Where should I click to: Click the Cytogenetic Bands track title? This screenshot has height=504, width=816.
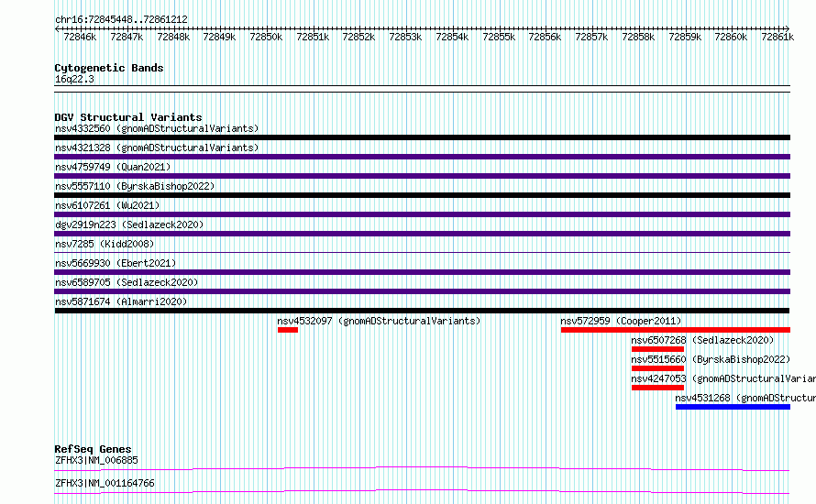pyautogui.click(x=109, y=68)
